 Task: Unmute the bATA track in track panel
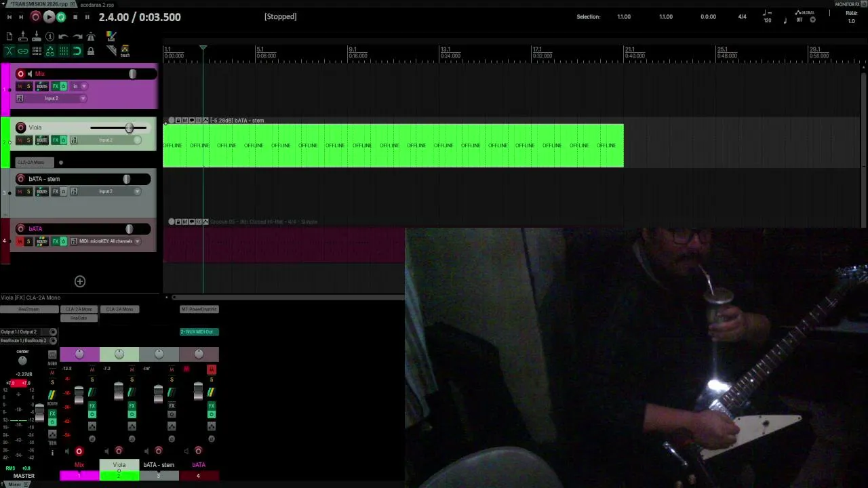[x=20, y=241]
